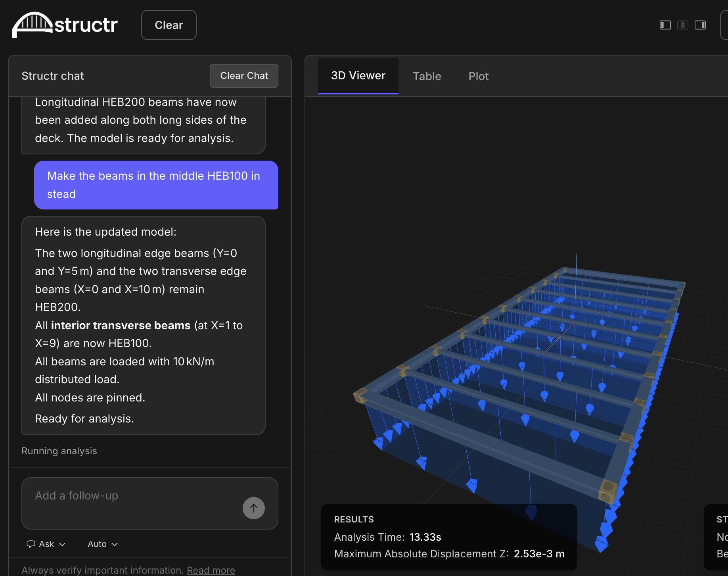
Task: Open the Read more link
Action: pyautogui.click(x=211, y=570)
